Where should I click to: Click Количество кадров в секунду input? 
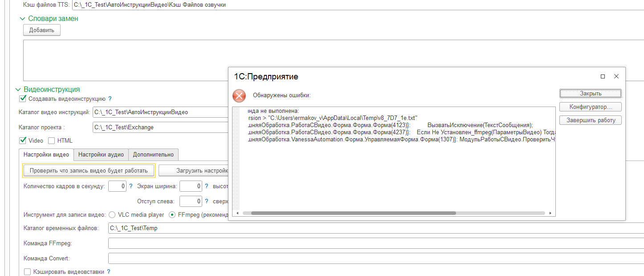click(118, 186)
